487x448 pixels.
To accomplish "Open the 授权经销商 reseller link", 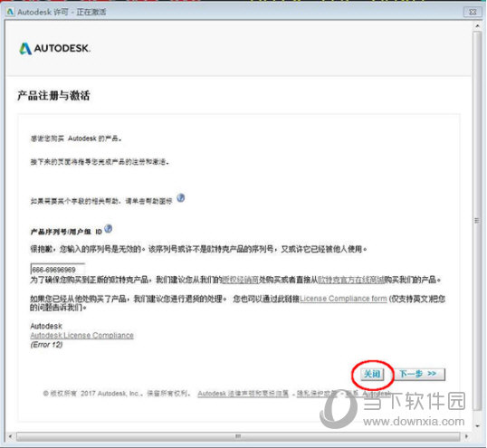I will tap(241, 280).
